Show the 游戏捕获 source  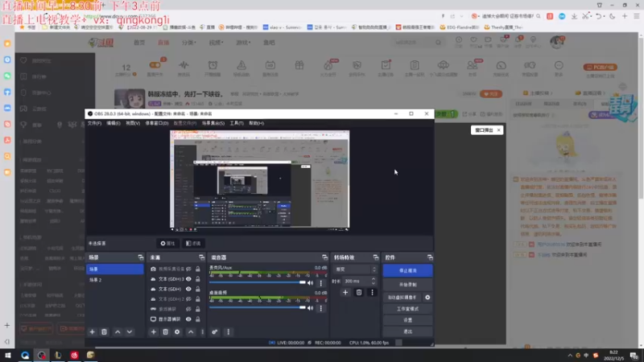point(188,309)
